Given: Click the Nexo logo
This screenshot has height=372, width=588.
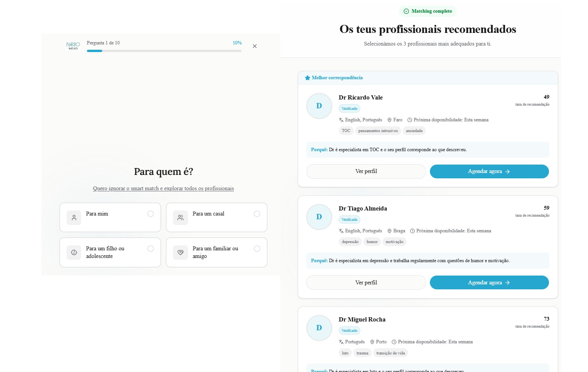Looking at the screenshot, I should [x=73, y=46].
